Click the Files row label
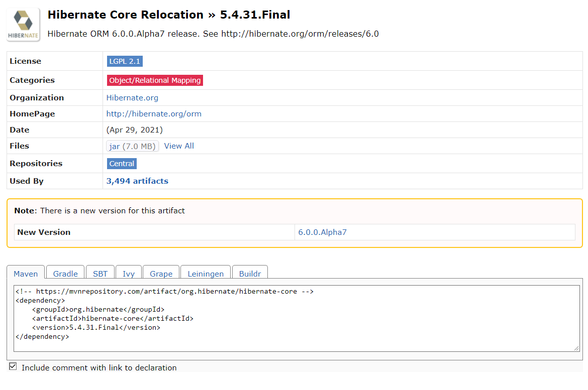588x390 pixels. [20, 146]
